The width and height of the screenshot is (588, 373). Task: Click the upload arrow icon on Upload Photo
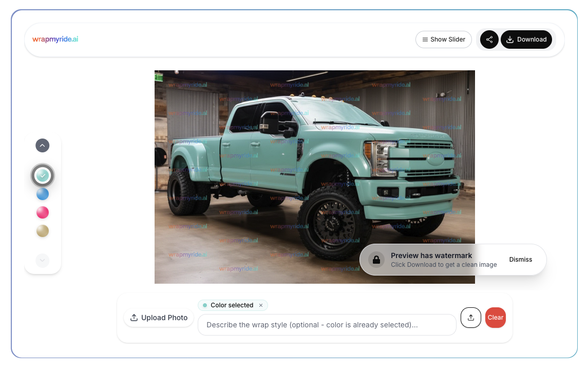[134, 318]
